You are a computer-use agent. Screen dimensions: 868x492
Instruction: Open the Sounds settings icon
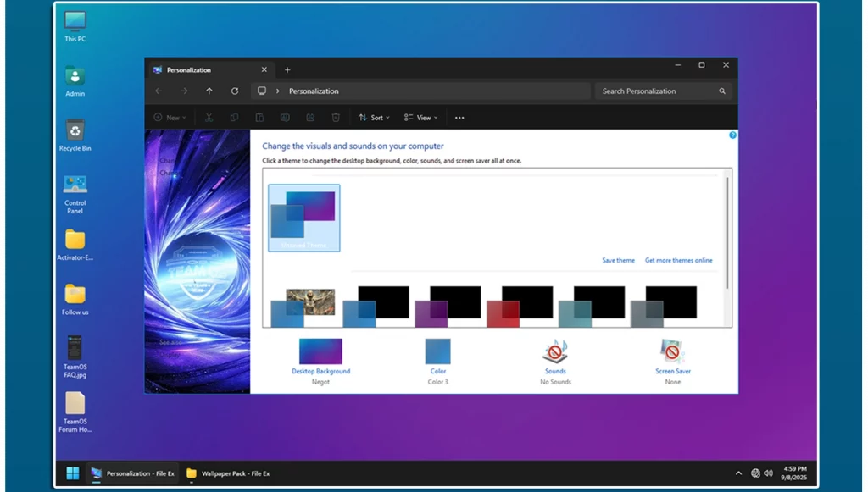(x=555, y=351)
